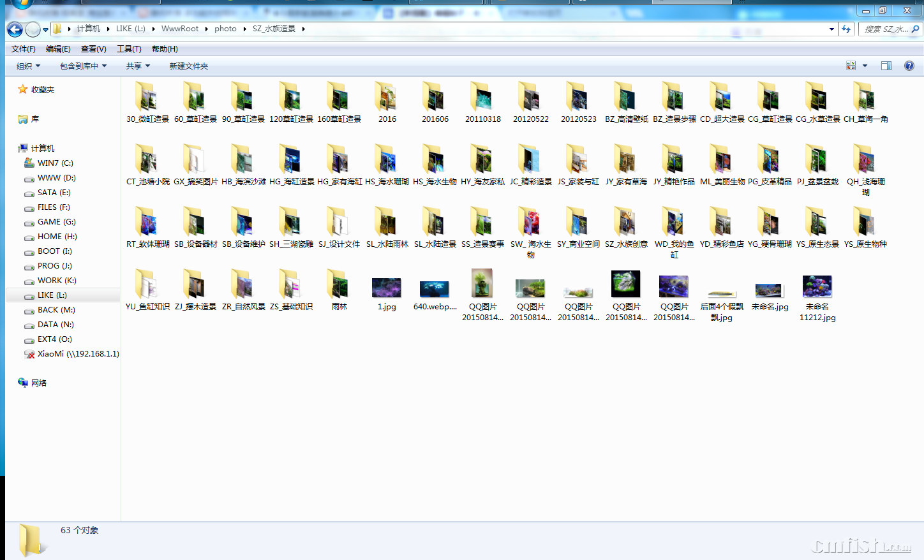Select WIN7 (C:) drive in sidebar
Image resolution: width=924 pixels, height=560 pixels.
55,163
